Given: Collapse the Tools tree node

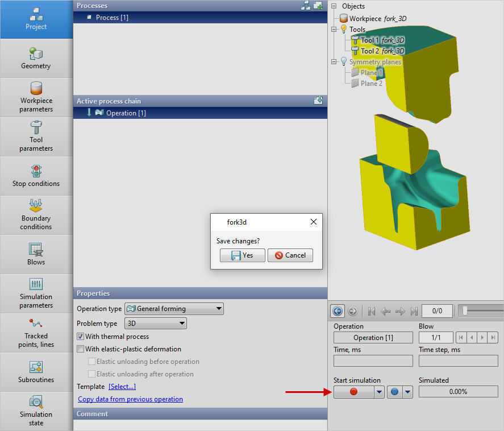Looking at the screenshot, I should point(334,30).
